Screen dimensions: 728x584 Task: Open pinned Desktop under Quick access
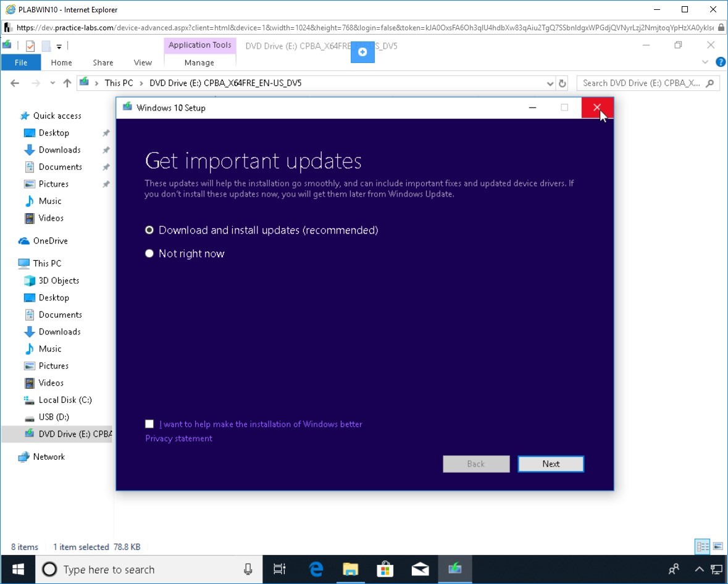click(54, 133)
